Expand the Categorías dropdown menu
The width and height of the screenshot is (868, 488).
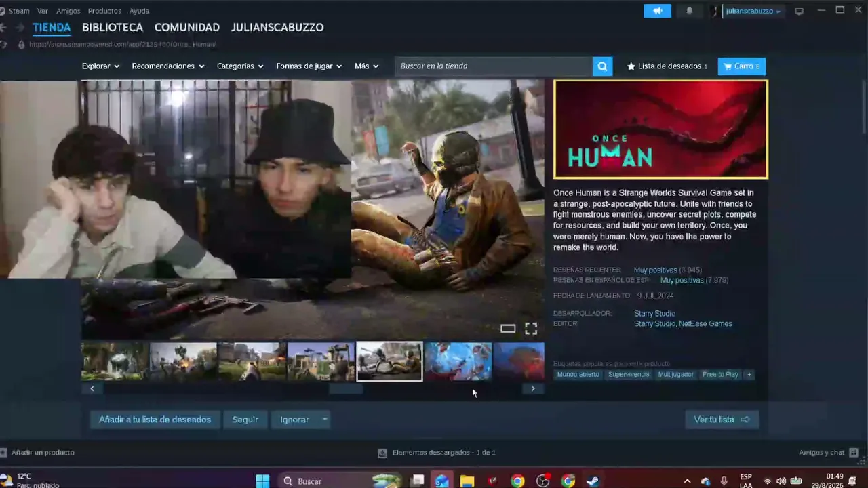pos(240,66)
